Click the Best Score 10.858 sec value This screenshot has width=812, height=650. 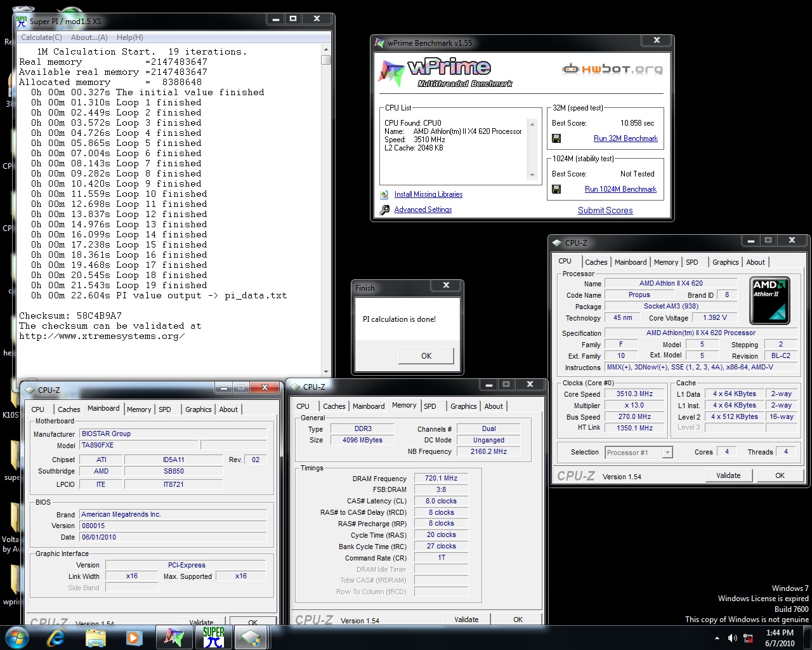click(x=637, y=123)
